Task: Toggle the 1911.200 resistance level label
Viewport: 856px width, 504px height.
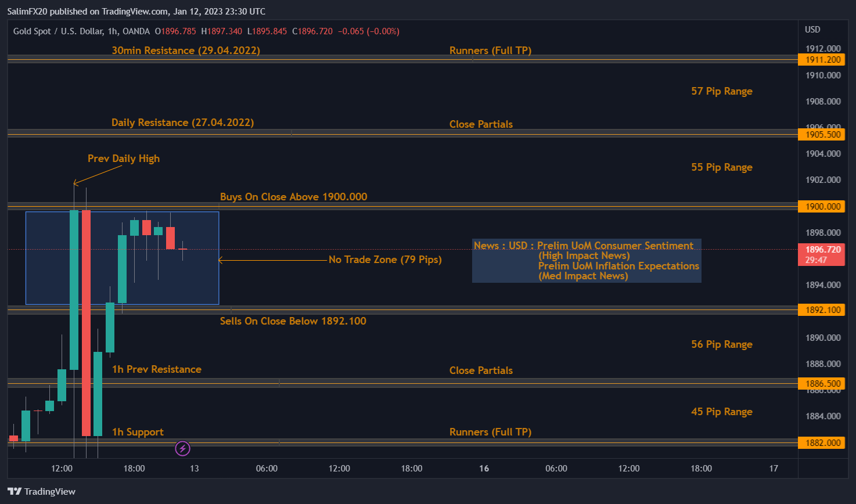Action: (x=821, y=59)
